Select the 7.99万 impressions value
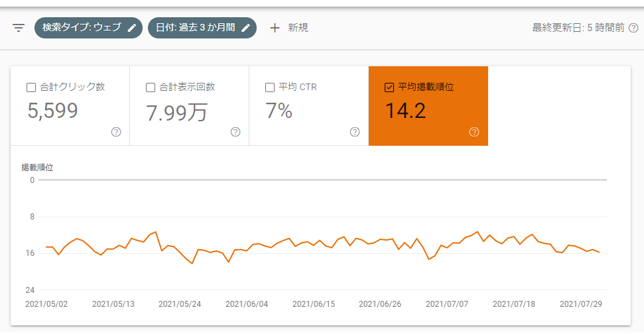The height and width of the screenshot is (334, 644). 177,112
